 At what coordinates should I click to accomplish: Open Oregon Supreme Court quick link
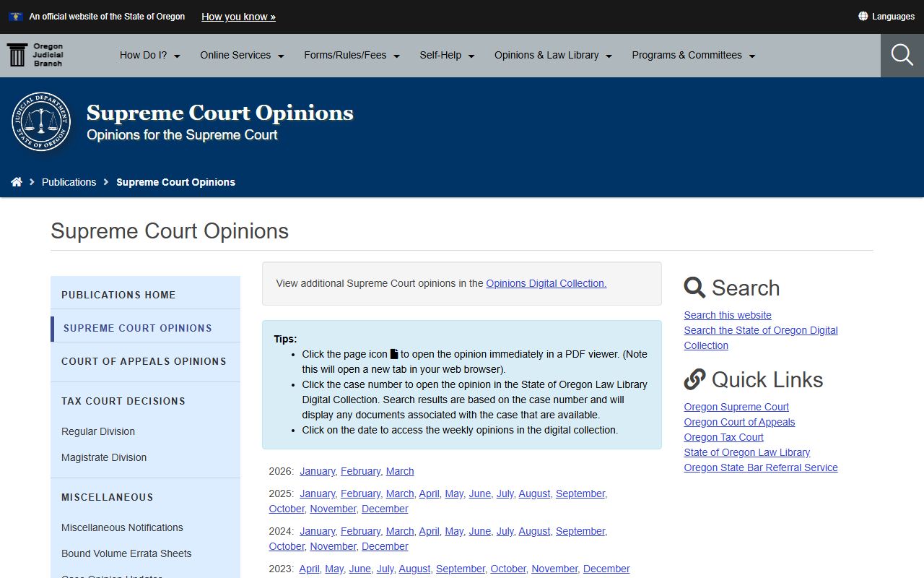click(736, 407)
